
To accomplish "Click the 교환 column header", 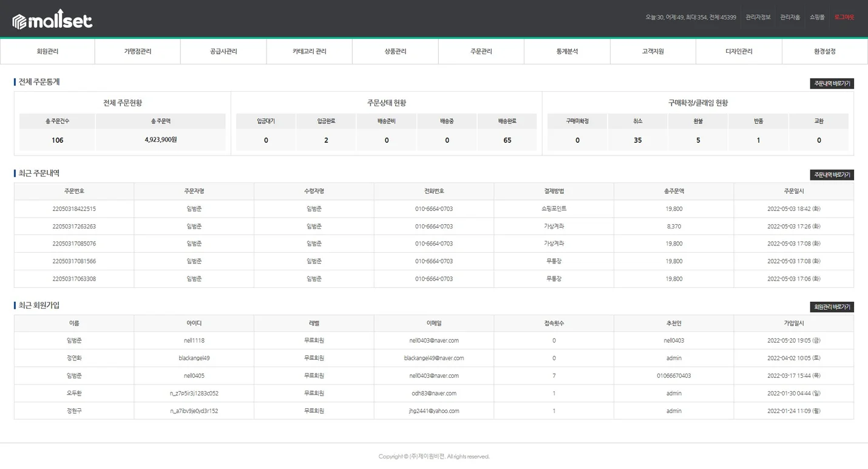I will [x=819, y=122].
